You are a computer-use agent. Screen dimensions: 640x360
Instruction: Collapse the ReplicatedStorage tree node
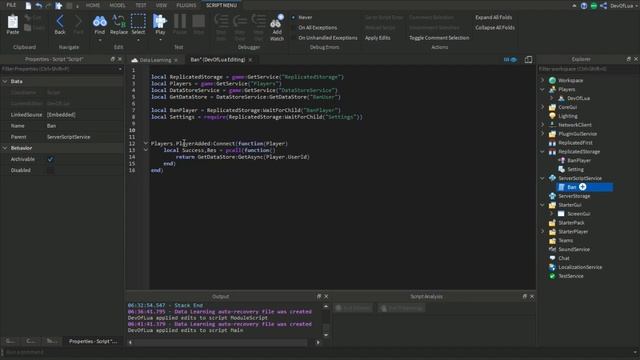click(x=542, y=152)
